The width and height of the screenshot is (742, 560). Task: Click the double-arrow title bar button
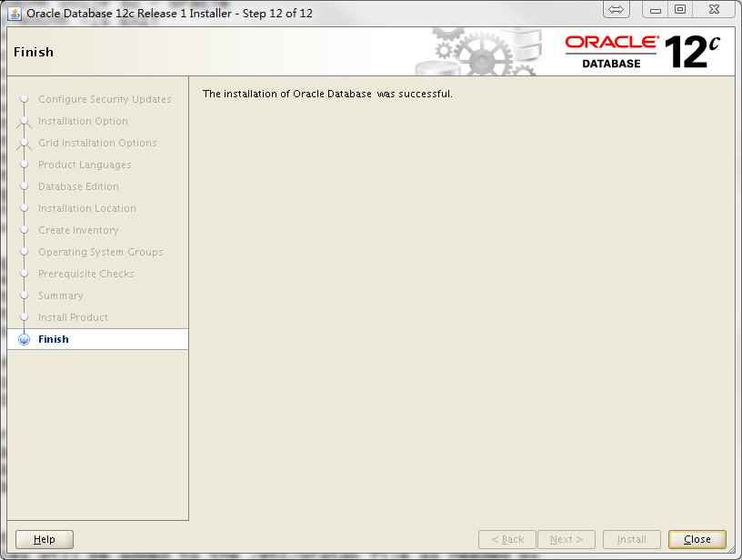[x=617, y=9]
